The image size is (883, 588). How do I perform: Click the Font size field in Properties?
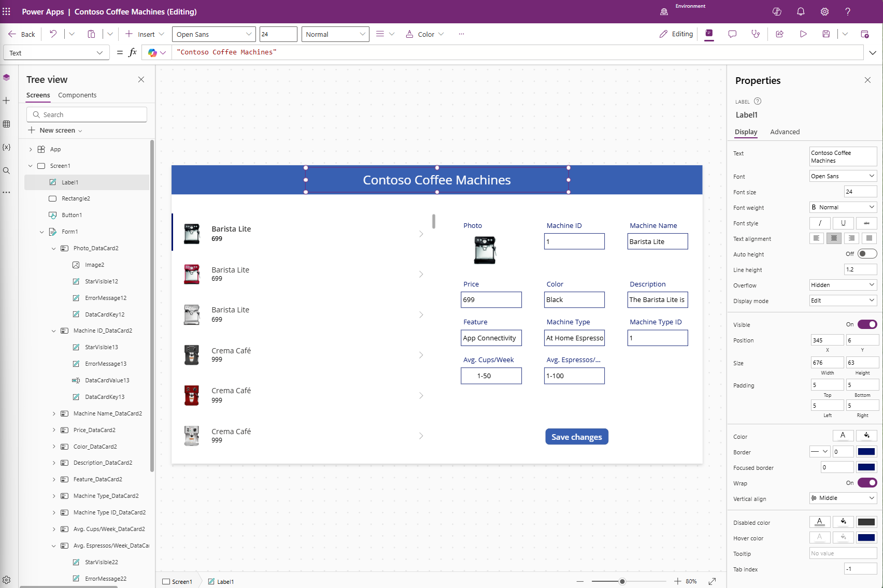(x=860, y=192)
